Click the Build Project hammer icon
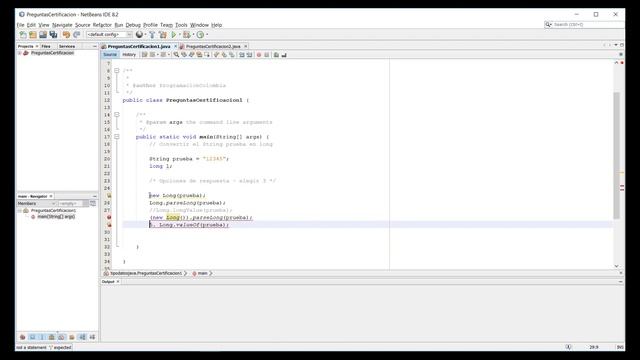The width and height of the screenshot is (640, 360). click(x=152, y=35)
